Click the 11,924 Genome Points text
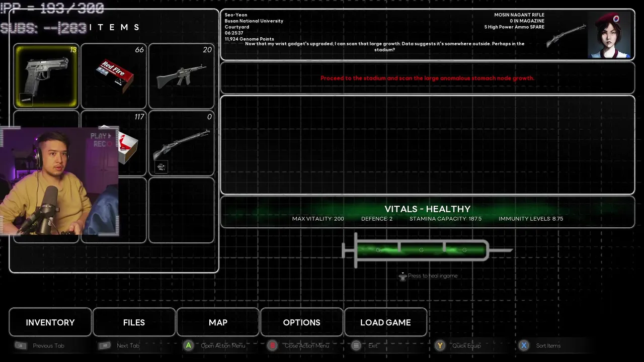644x362 pixels. pyautogui.click(x=250, y=39)
